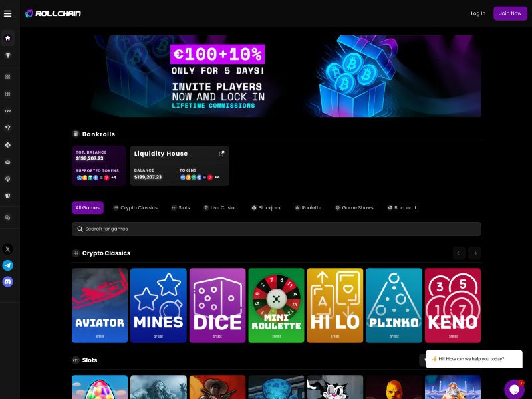
Task: Open Game Shows wheel icon in sidebar
Action: (x=8, y=179)
